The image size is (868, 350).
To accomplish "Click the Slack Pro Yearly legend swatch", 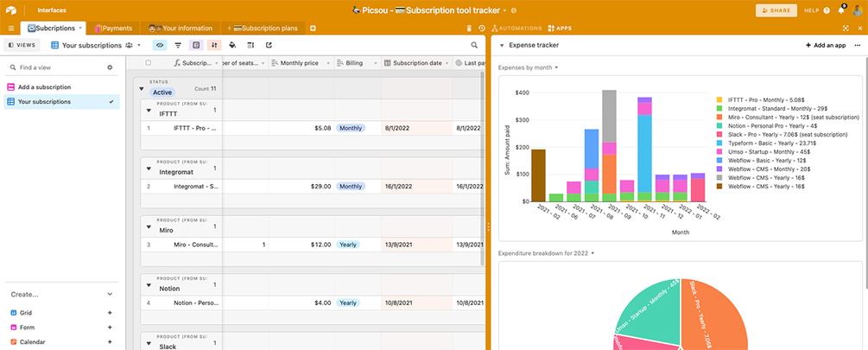I will pos(719,134).
